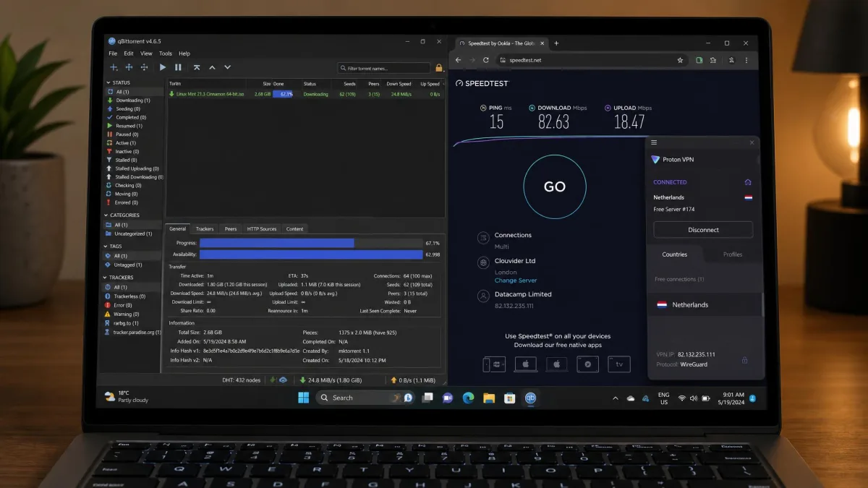Click the plus add-torrent icon in qBittorrent toolbar
The image size is (868, 488).
(114, 67)
